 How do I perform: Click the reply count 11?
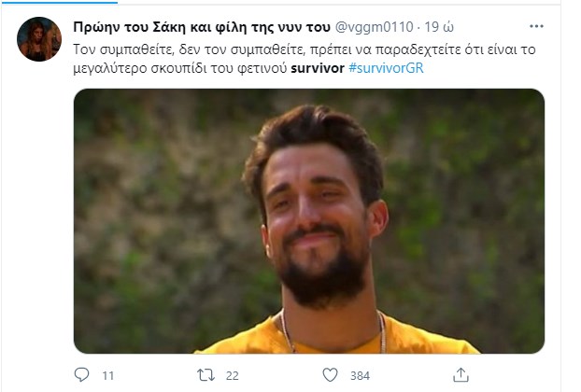tap(107, 376)
